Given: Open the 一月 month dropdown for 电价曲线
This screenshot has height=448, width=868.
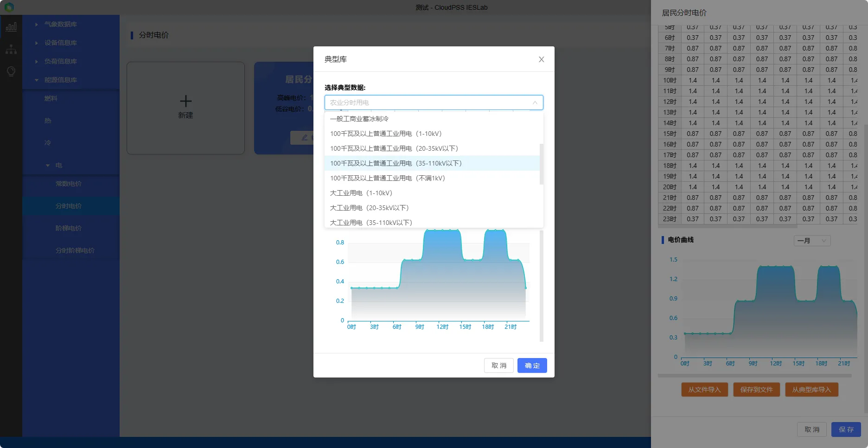Looking at the screenshot, I should 812,241.
